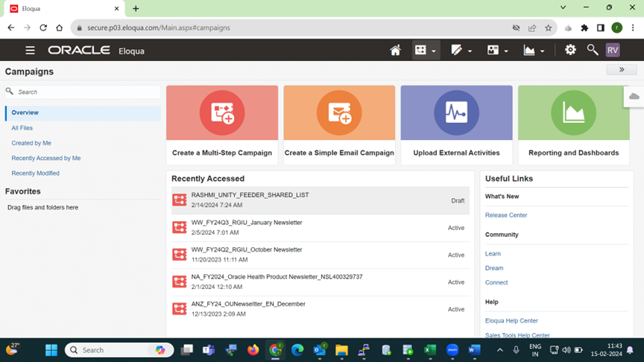Open Chrome tab search dropdown arrow

click(563, 7)
